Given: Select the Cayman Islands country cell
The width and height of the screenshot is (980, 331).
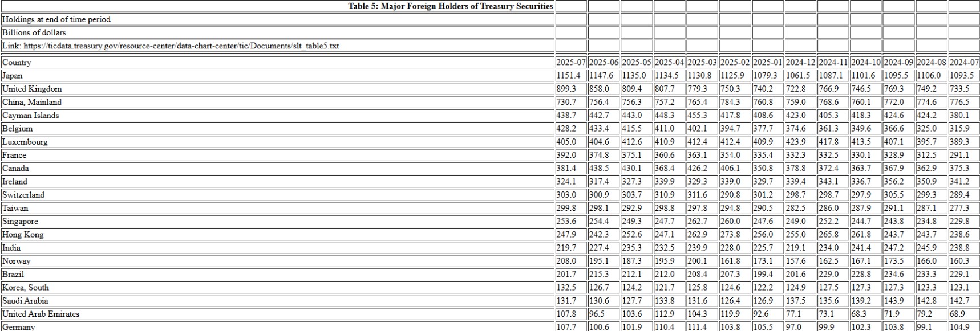Looking at the screenshot, I should (31, 116).
